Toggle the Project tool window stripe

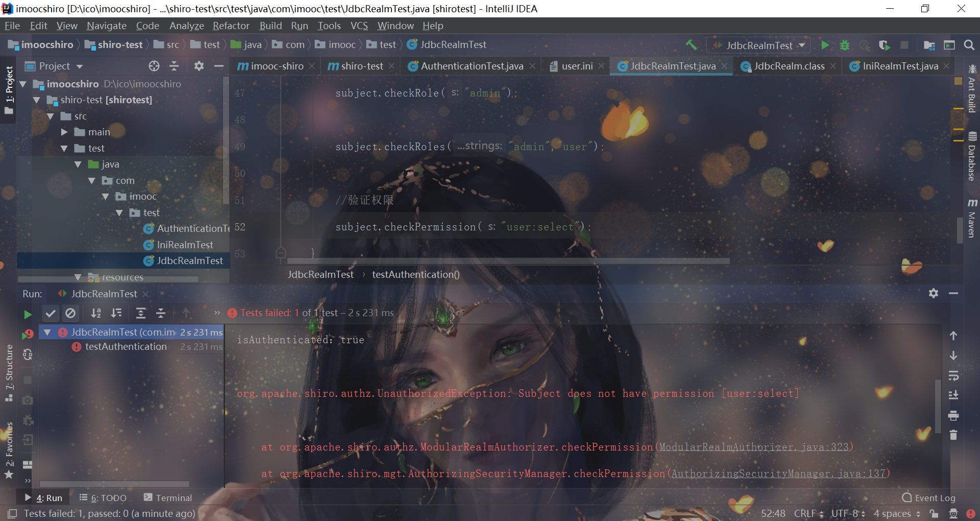pos(9,90)
